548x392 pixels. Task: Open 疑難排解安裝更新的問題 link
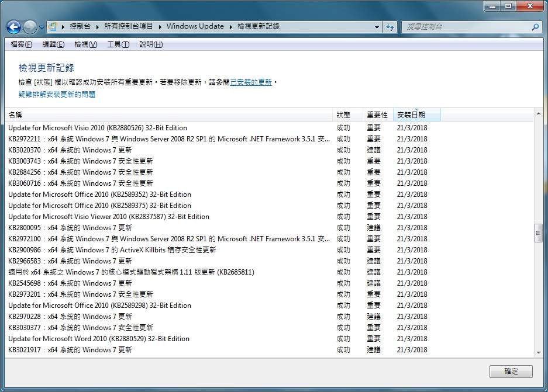click(x=57, y=94)
